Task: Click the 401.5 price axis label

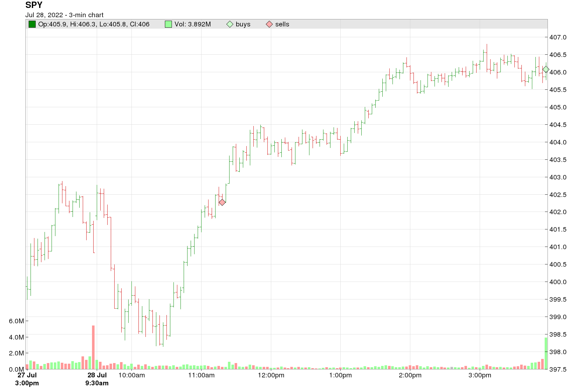Action: [558, 229]
